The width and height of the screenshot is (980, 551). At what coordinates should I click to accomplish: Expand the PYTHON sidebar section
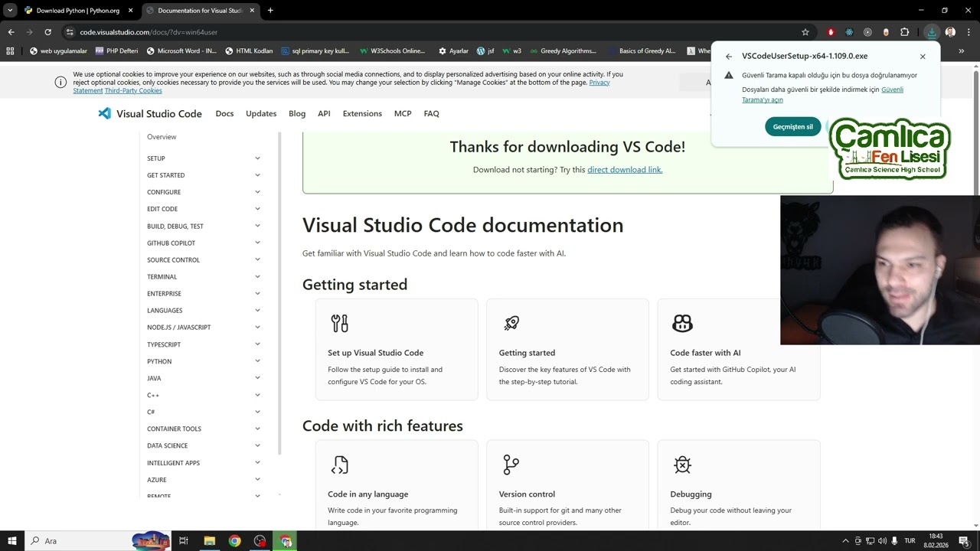coord(204,361)
